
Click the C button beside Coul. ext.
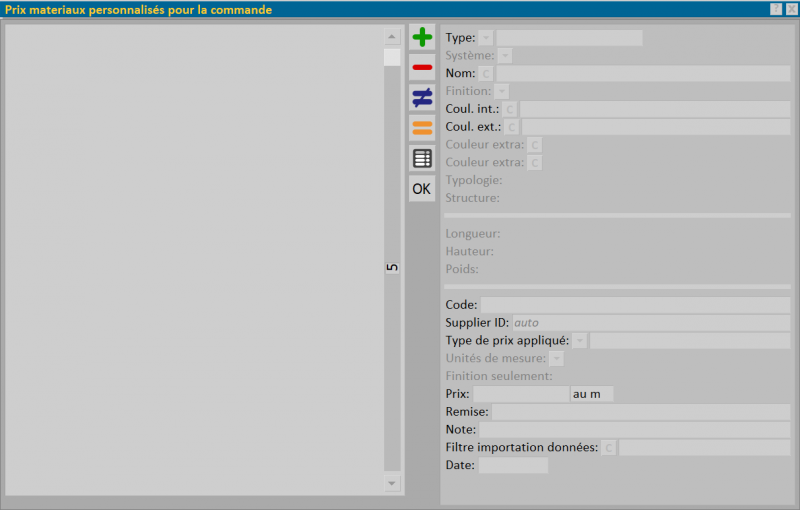(x=511, y=127)
